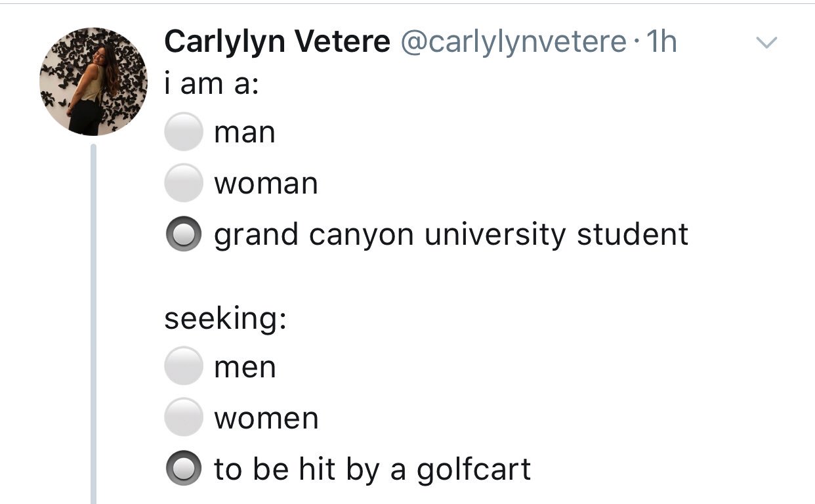
Task: Click the thread connector line below avatar
Action: (93, 323)
